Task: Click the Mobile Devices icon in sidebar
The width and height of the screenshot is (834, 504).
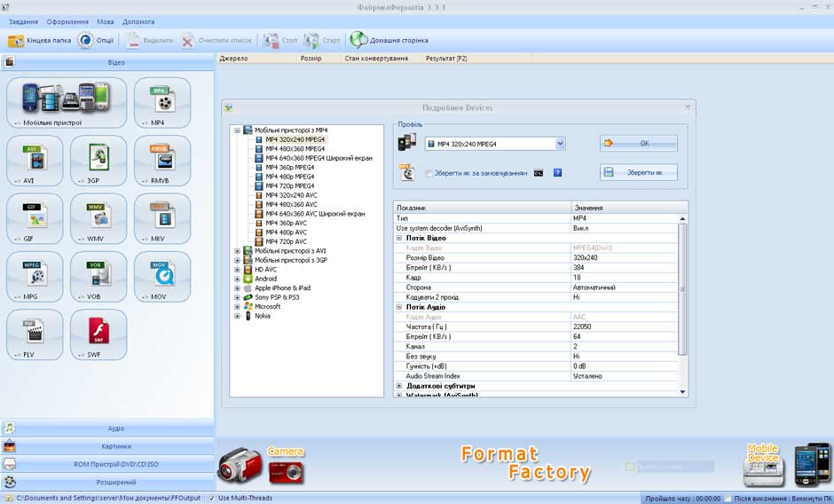Action: coord(67,101)
